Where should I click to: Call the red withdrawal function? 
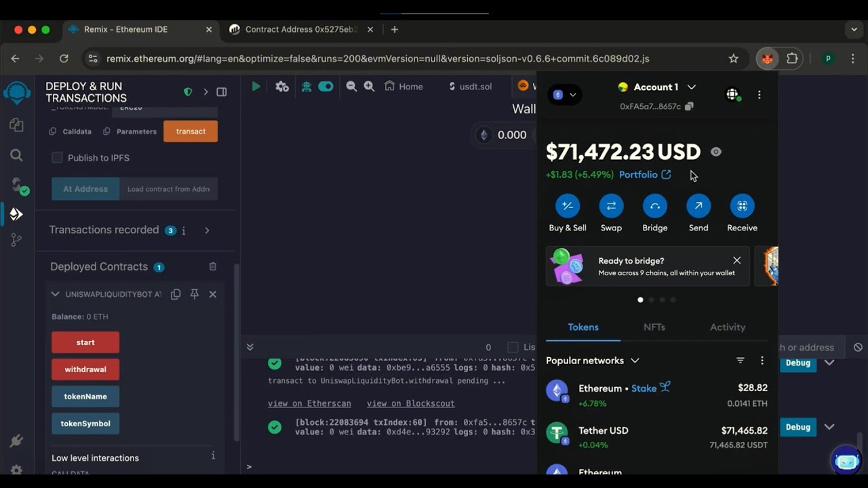coord(85,369)
